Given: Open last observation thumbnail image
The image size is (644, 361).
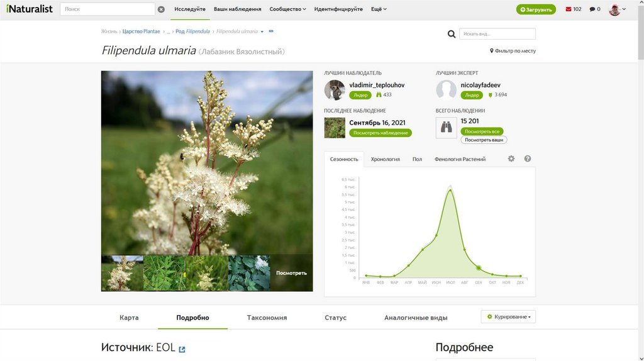Looking at the screenshot, I should [335, 127].
